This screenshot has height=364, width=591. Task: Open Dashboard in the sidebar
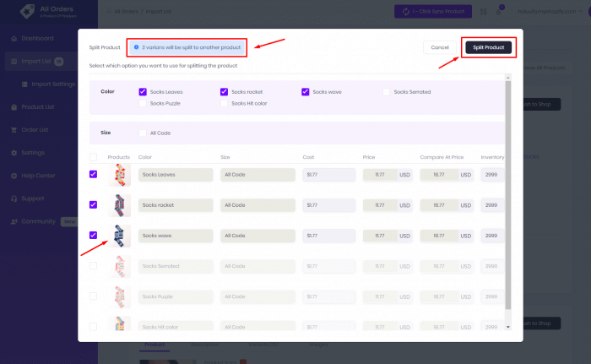pyautogui.click(x=37, y=39)
